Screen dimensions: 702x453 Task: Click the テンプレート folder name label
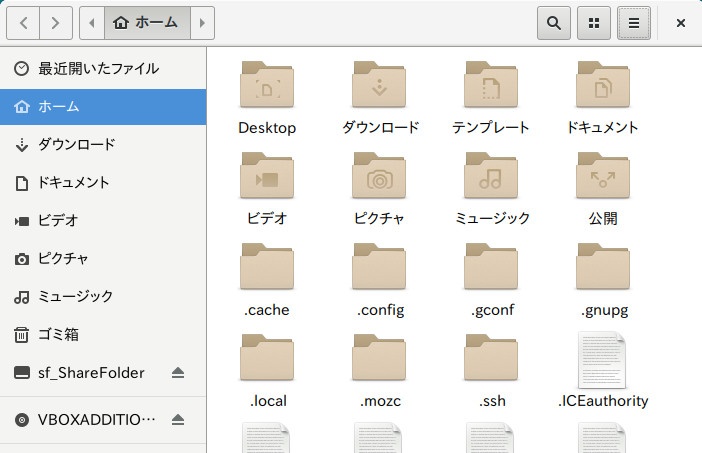(x=491, y=128)
